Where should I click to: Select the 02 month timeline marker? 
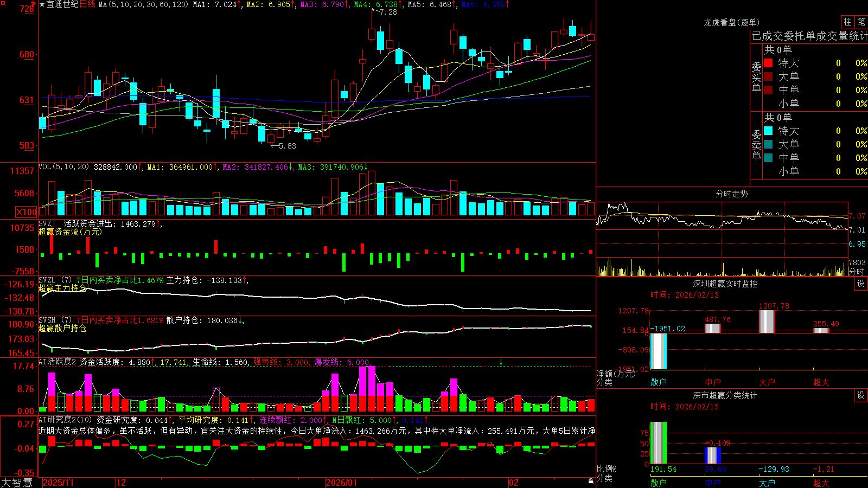click(514, 482)
